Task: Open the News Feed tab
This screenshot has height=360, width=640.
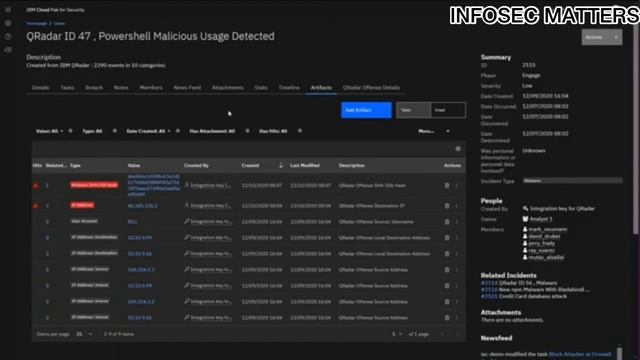Action: pos(187,87)
